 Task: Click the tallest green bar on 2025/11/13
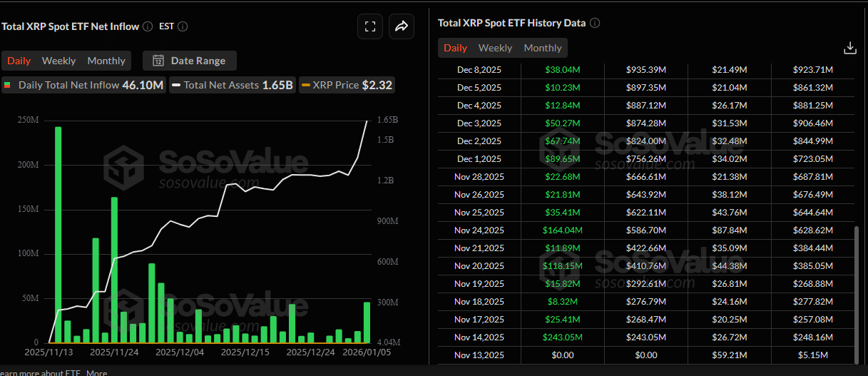pyautogui.click(x=58, y=235)
